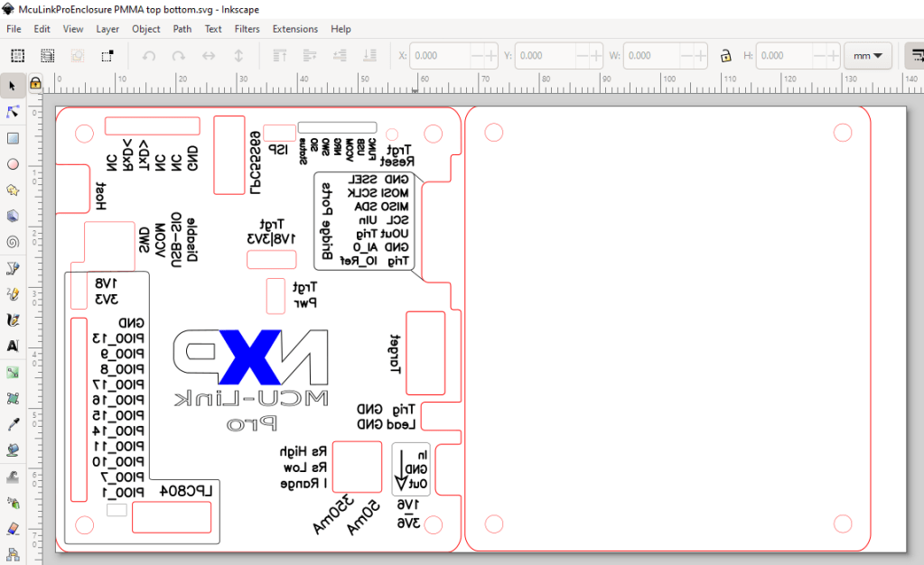Toggle the guides lock at ruler corner
Screen dimensions: 924x565
pos(35,83)
